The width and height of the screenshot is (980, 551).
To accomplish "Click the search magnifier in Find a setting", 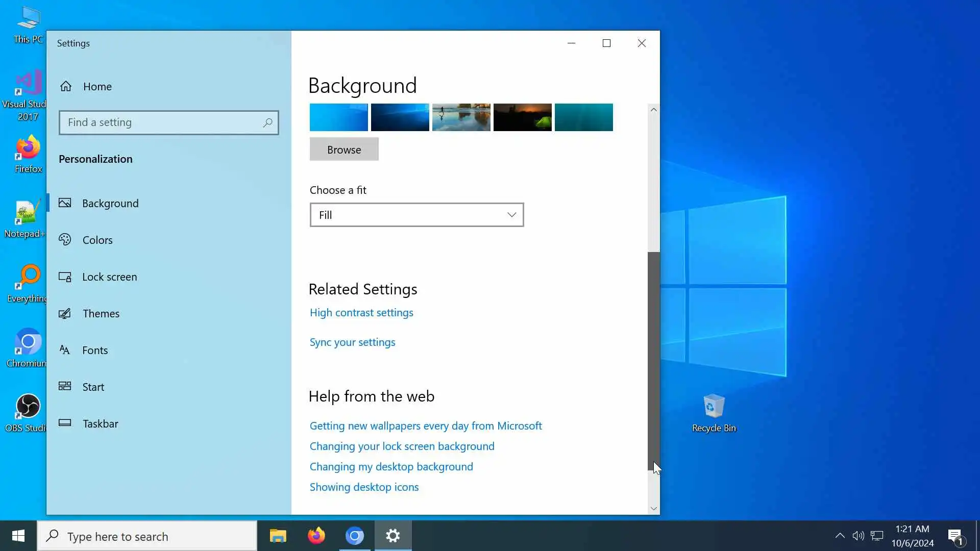I will coord(267,122).
